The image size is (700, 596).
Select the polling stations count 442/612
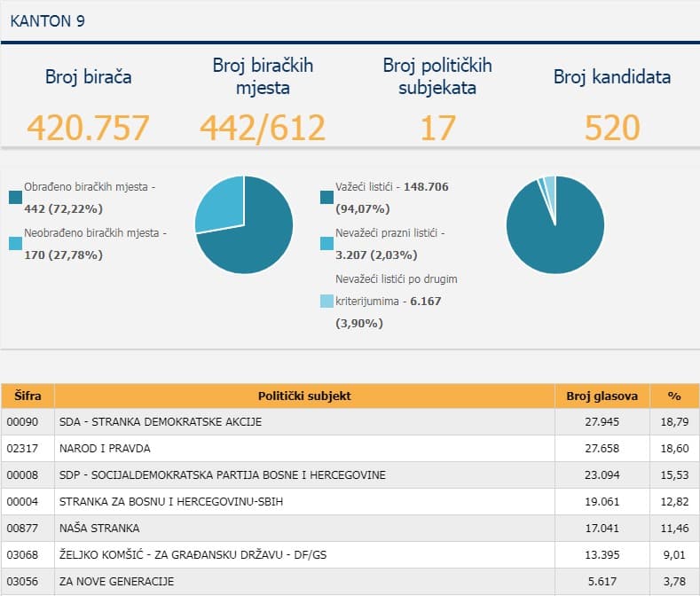click(263, 128)
